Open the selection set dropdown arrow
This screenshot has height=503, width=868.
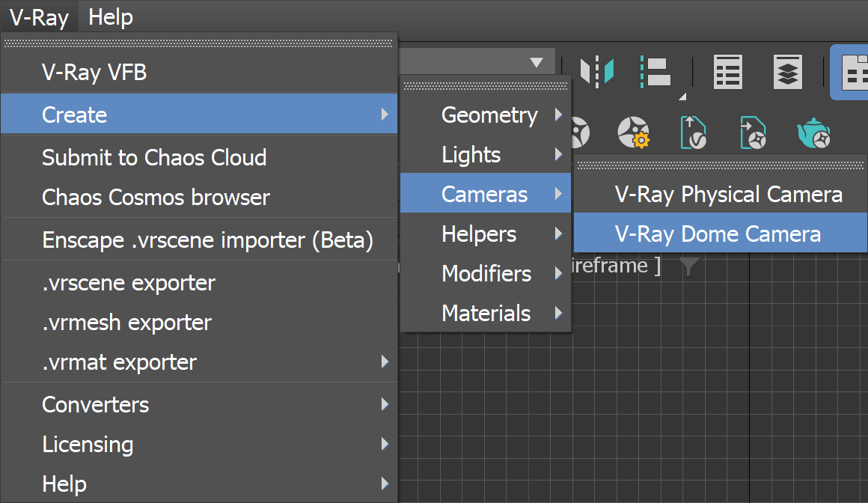[x=536, y=62]
